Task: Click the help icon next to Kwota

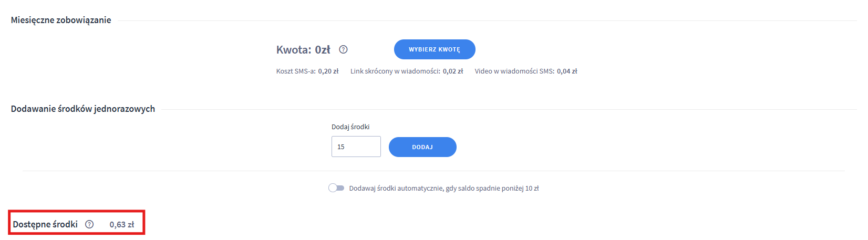Action: [x=343, y=50]
